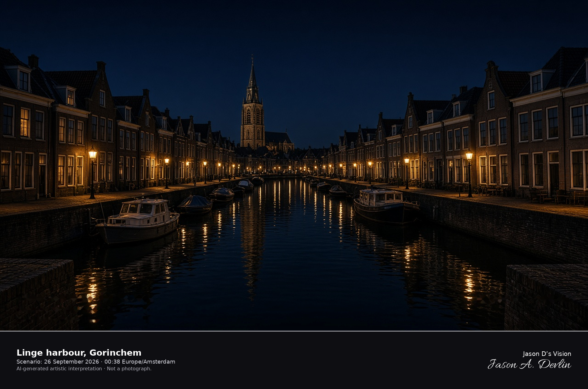The image size is (588, 389).
Task: Click the 'Jason D's Vision' credit text
Action: [x=547, y=354]
